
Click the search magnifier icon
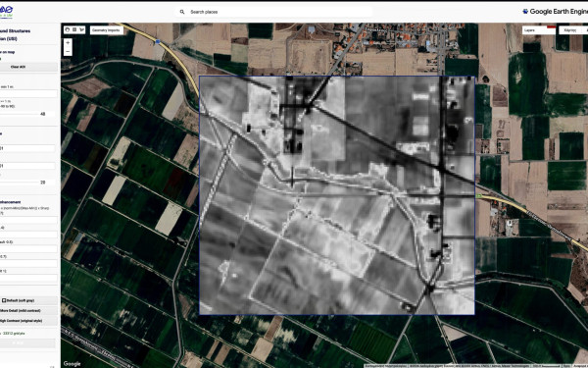click(182, 12)
